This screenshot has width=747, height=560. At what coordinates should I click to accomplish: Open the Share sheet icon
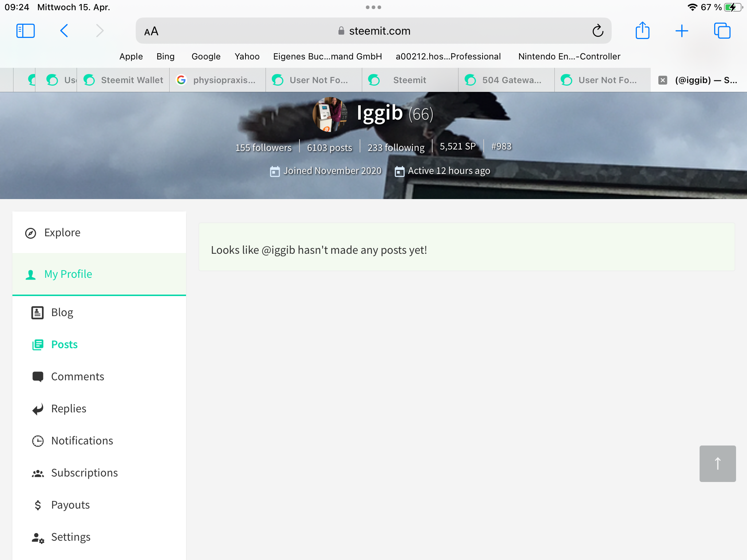pos(642,31)
